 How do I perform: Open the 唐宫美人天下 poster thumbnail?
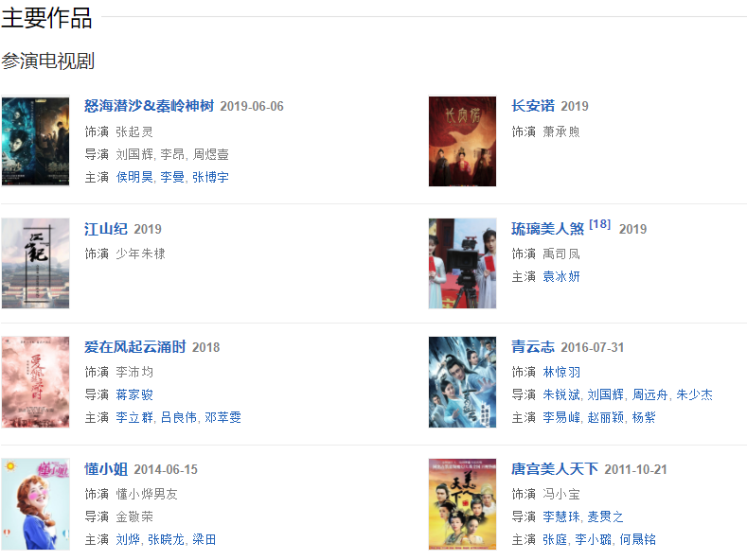point(462,504)
